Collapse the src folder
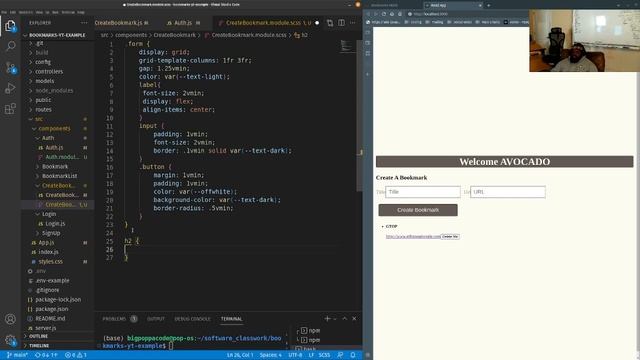 (x=39, y=119)
